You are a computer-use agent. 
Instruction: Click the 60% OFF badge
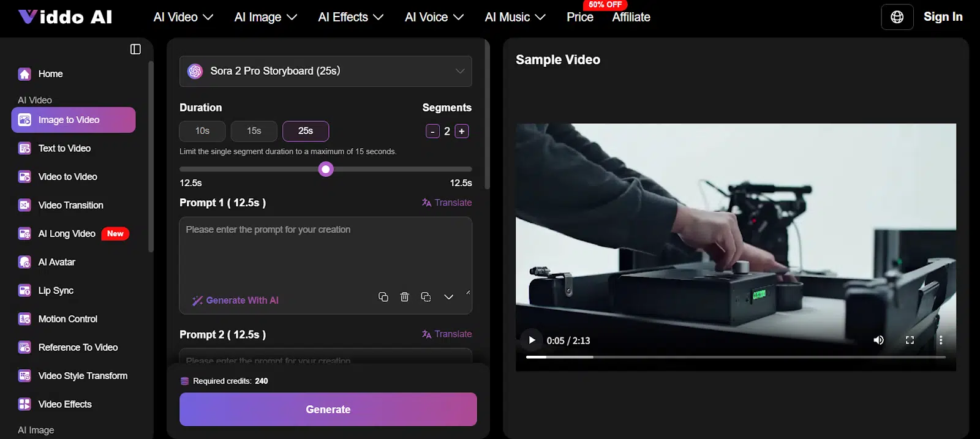(x=605, y=4)
